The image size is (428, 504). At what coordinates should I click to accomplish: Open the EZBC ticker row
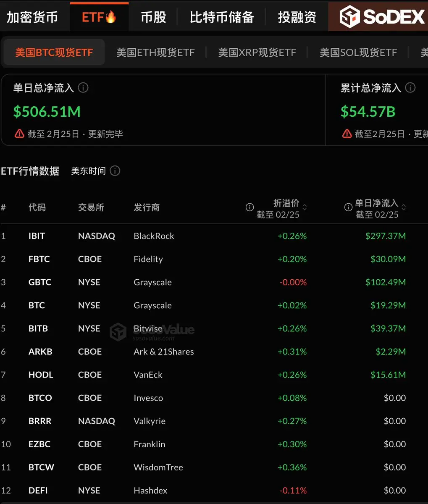tap(39, 444)
